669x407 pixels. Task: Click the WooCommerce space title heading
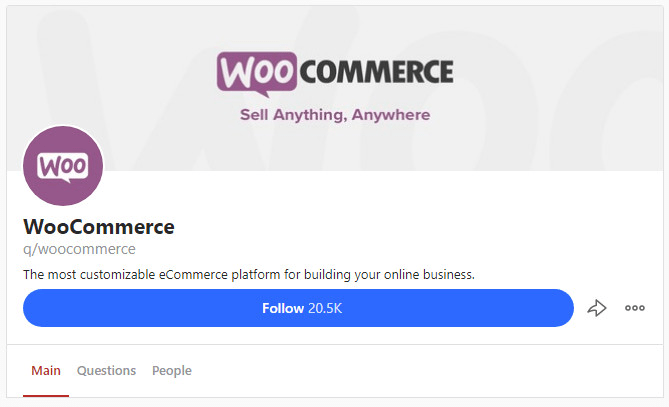pos(99,227)
